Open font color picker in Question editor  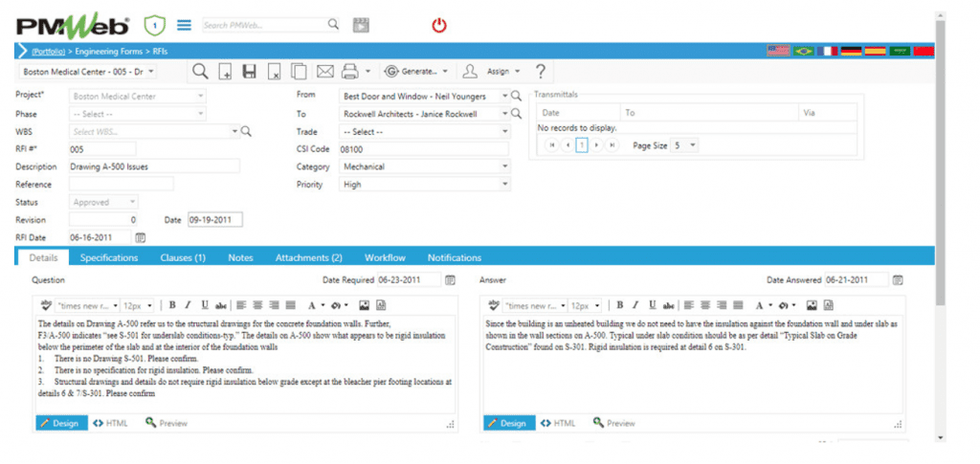316,305
